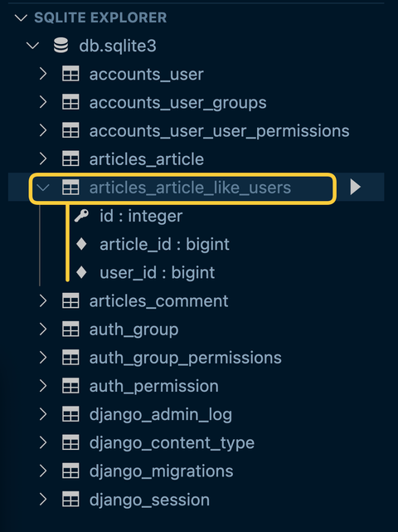Click the articles_article_like_users table icon
The height and width of the screenshot is (532, 398).
pyautogui.click(x=70, y=188)
